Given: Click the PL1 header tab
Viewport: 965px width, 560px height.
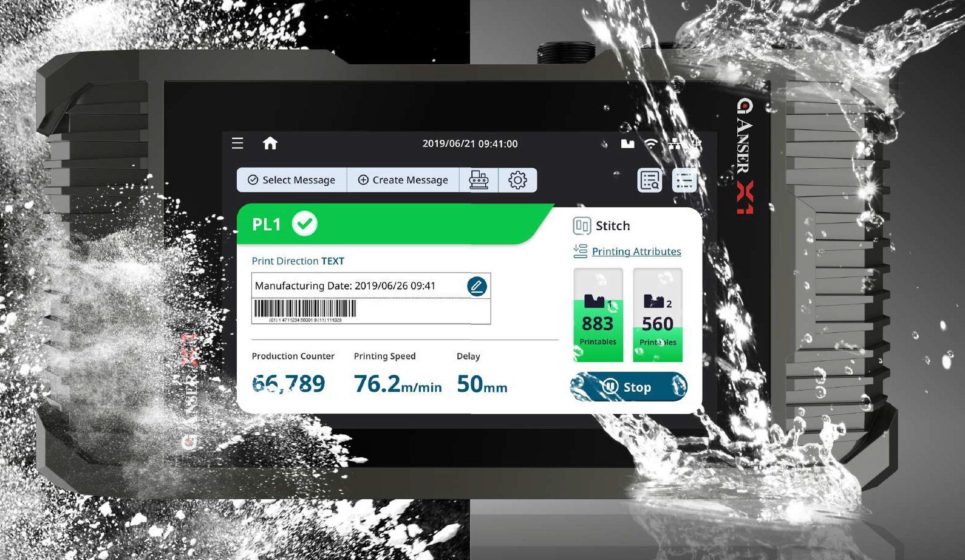Looking at the screenshot, I should 395,224.
